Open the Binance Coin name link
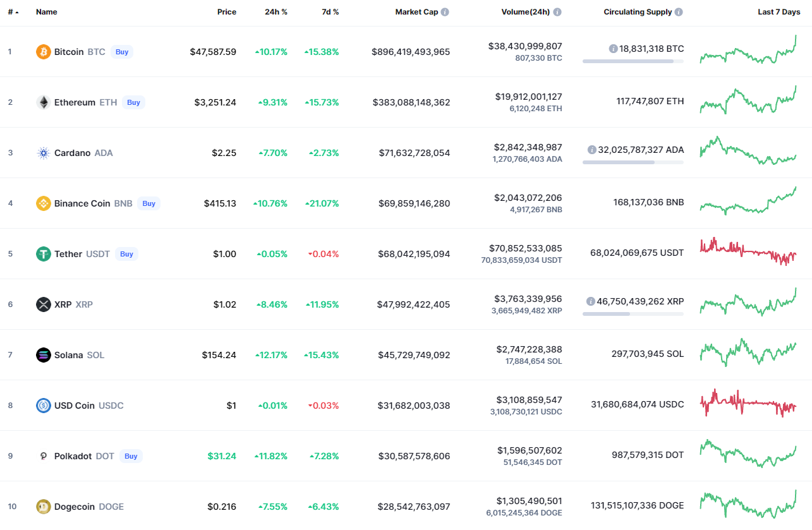The height and width of the screenshot is (530, 812). point(82,203)
